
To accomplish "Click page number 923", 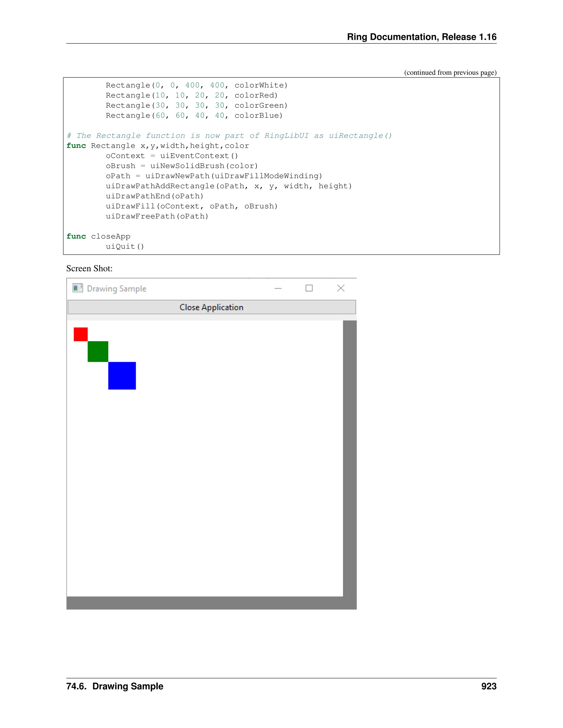I will click(x=489, y=686).
